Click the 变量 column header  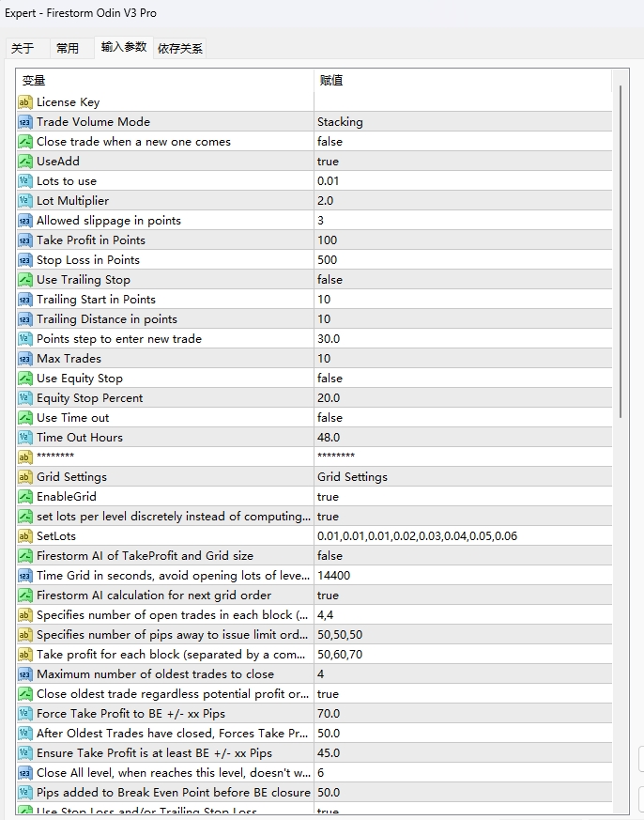click(x=165, y=81)
